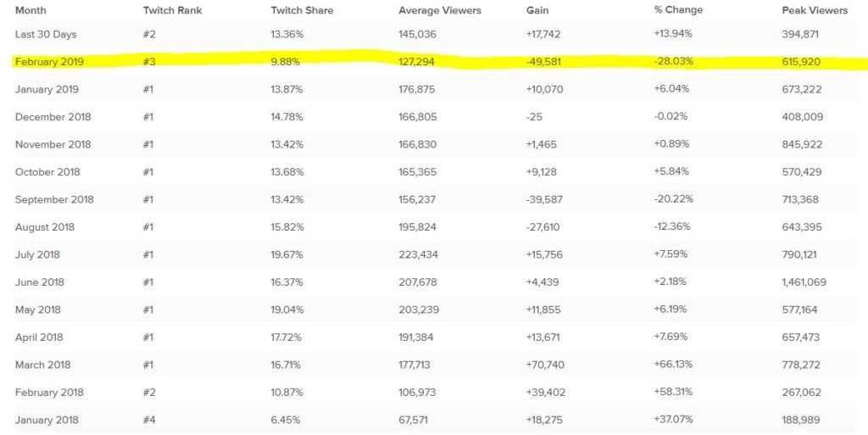This screenshot has width=868, height=435.
Task: Select the Average Viewers column header
Action: (x=441, y=11)
